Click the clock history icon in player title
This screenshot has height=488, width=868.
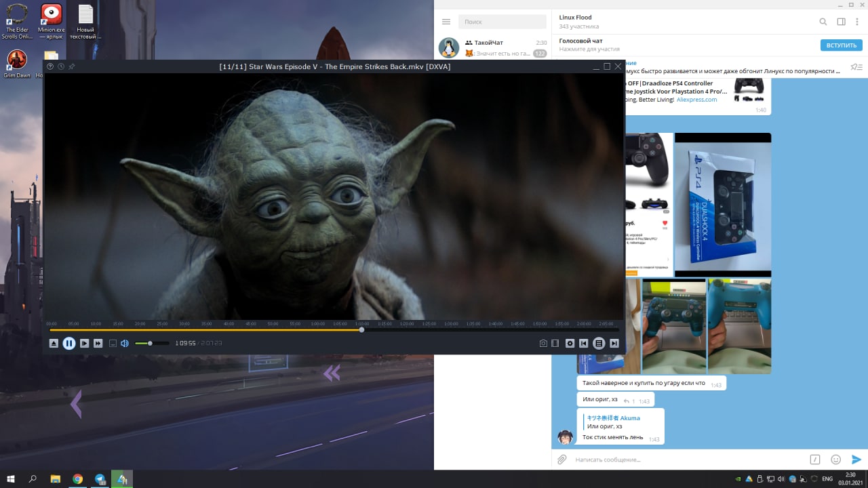[61, 66]
